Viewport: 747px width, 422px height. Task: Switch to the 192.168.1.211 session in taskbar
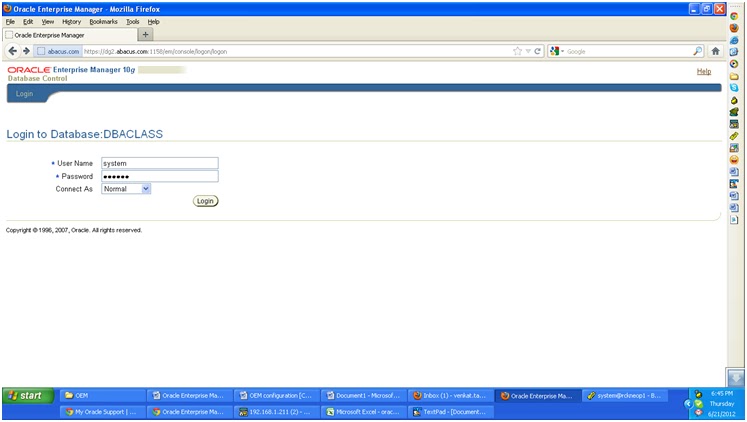pyautogui.click(x=276, y=412)
